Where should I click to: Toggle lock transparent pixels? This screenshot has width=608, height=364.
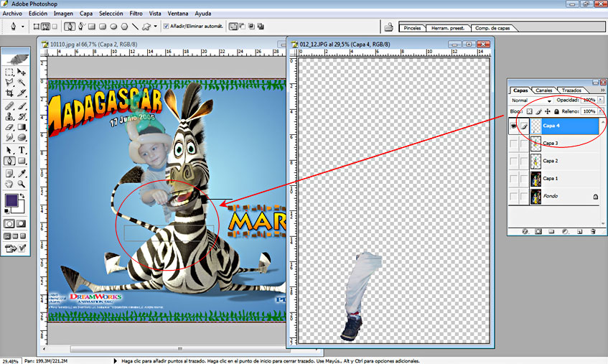point(529,112)
